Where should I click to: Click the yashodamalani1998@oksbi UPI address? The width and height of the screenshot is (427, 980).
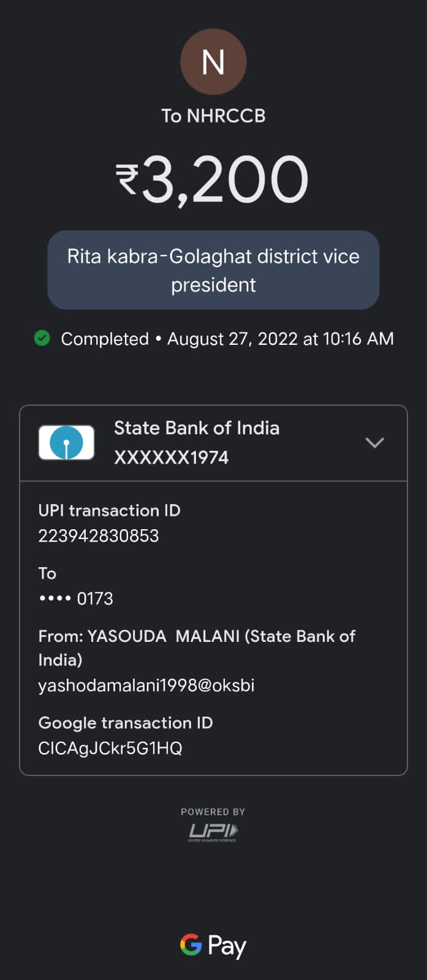[x=146, y=685]
